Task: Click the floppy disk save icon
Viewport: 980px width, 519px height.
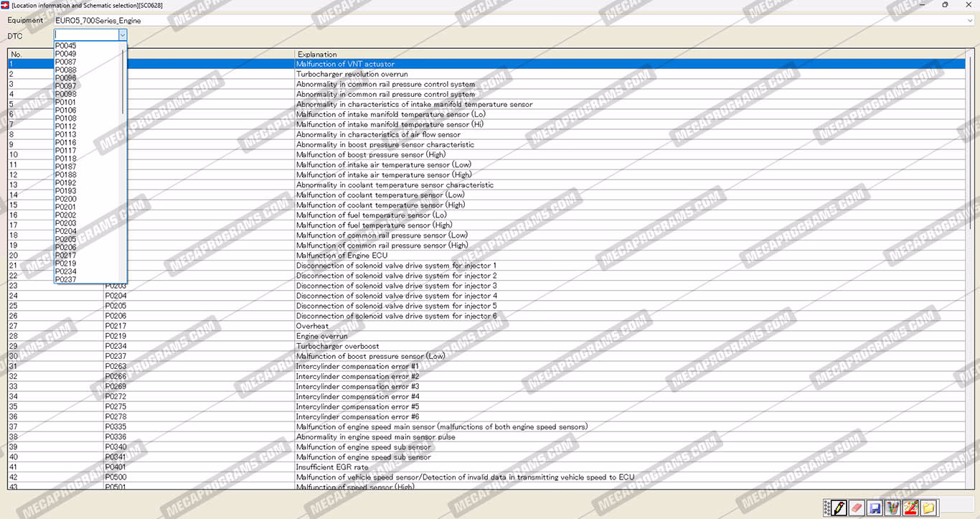Action: coord(875,508)
